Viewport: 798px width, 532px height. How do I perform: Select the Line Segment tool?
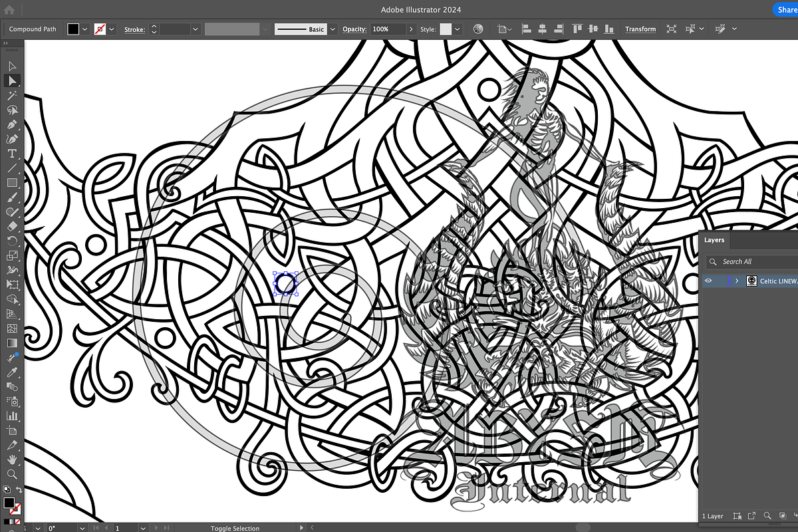point(12,168)
